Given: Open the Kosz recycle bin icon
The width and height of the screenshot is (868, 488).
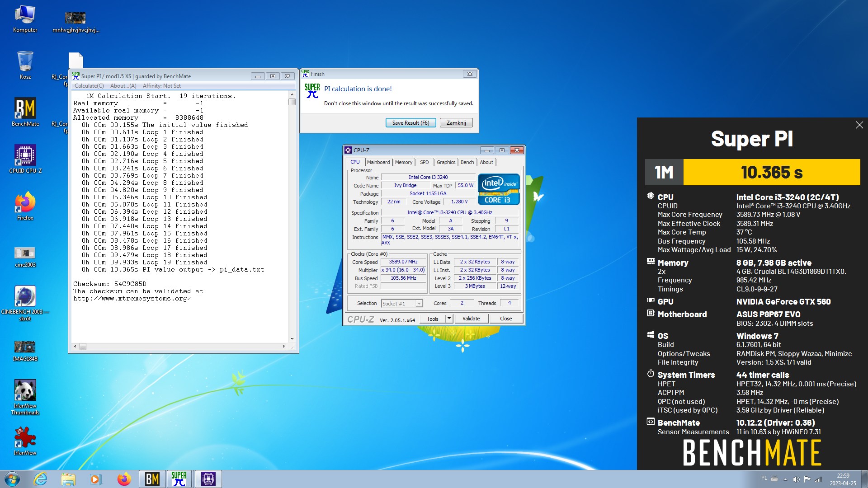Looking at the screenshot, I should (x=25, y=65).
